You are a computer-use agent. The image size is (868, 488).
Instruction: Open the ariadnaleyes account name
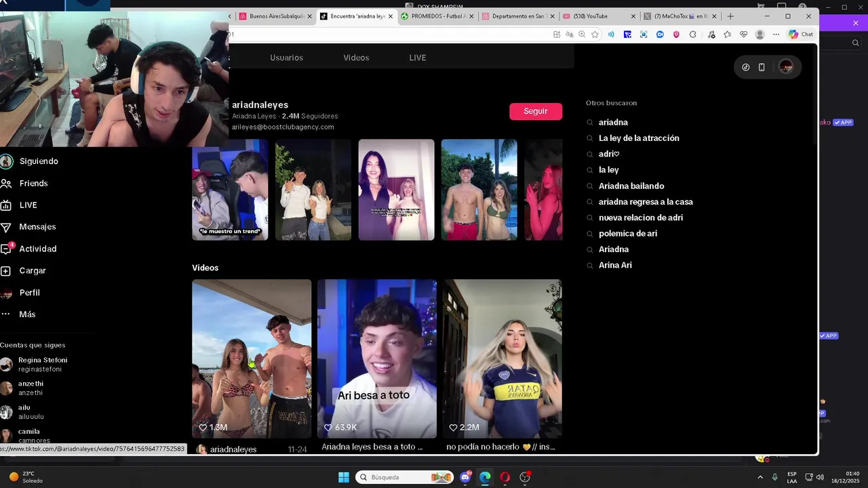[260, 105]
